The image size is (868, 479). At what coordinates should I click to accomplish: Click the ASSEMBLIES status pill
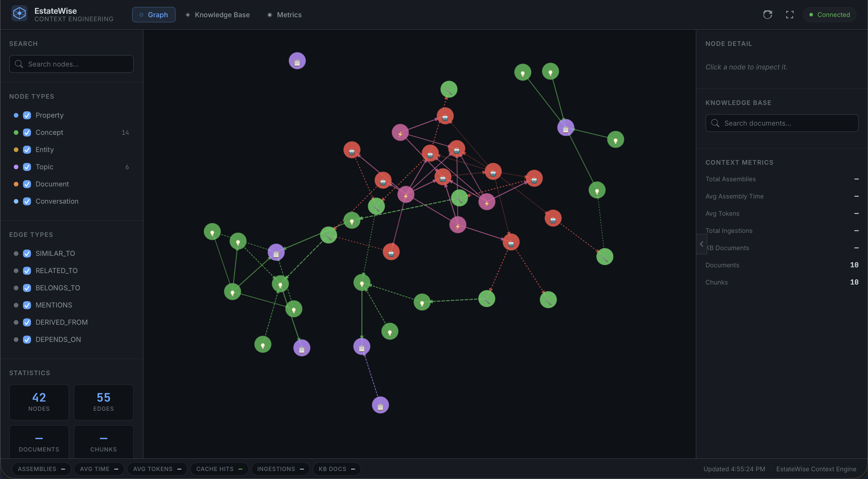41,469
